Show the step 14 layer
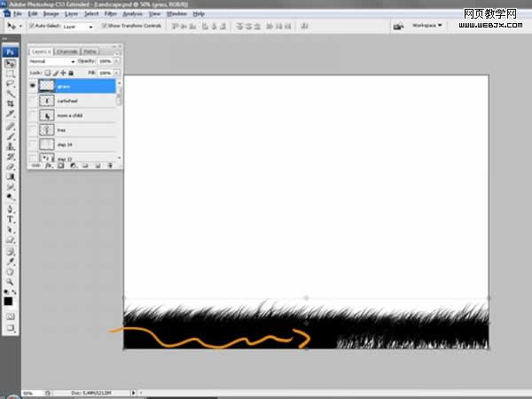This screenshot has height=399, width=532. point(33,145)
